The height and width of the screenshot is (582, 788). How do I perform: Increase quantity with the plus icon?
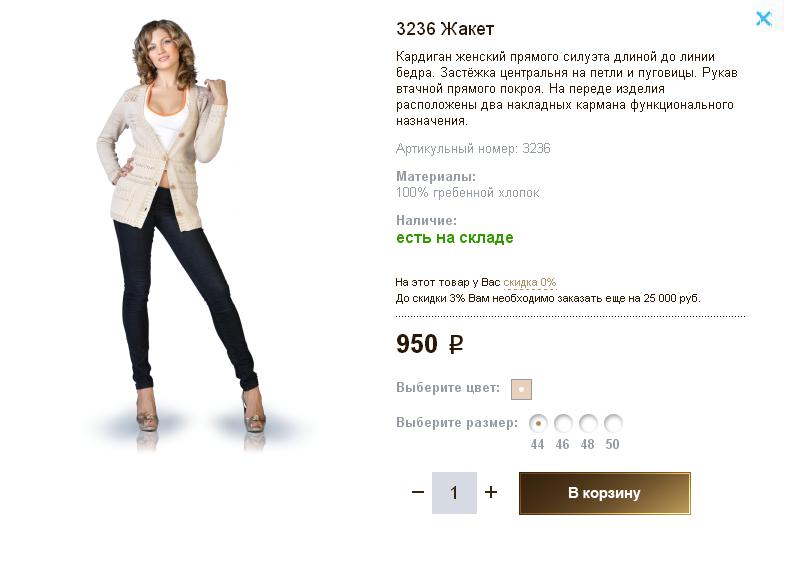point(491,492)
